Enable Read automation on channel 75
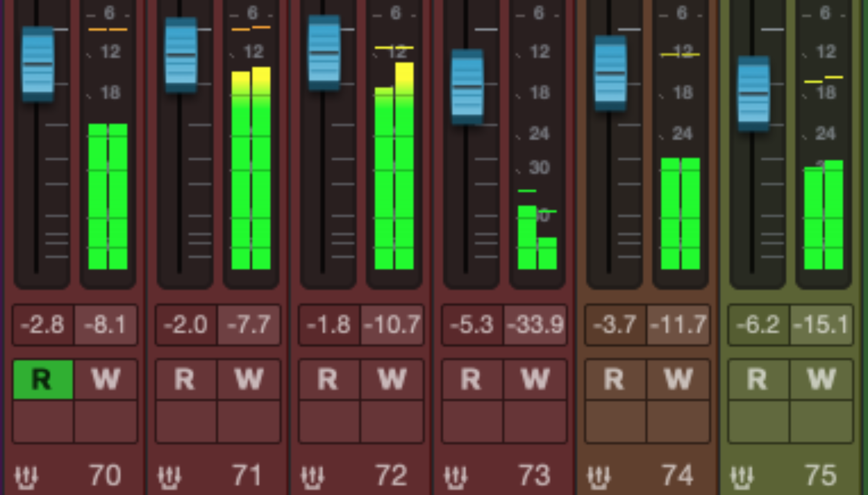 758,379
